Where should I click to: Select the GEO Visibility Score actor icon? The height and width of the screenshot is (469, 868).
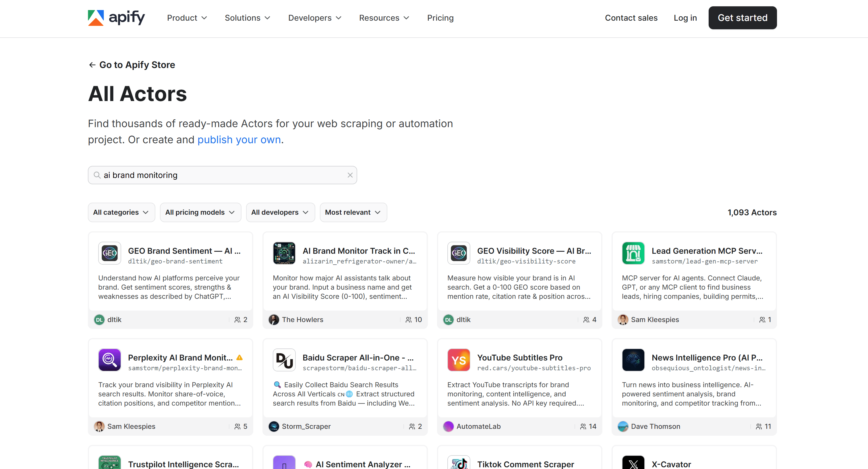point(458,253)
